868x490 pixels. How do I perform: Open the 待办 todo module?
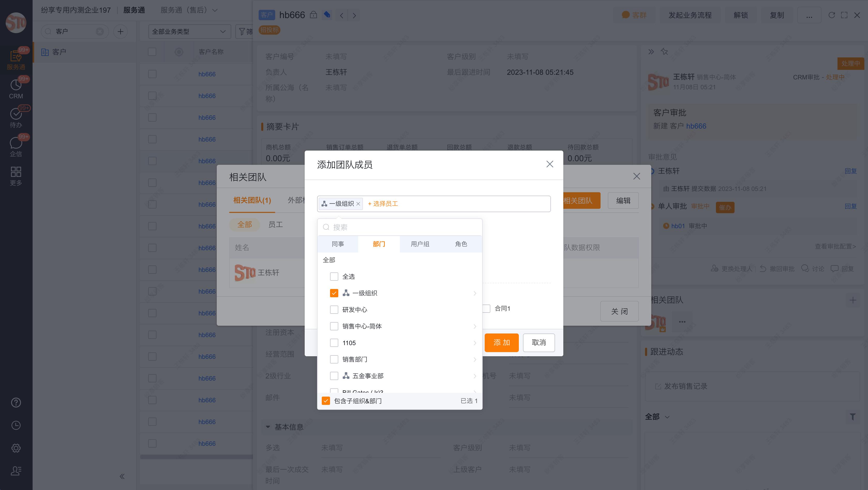click(16, 118)
